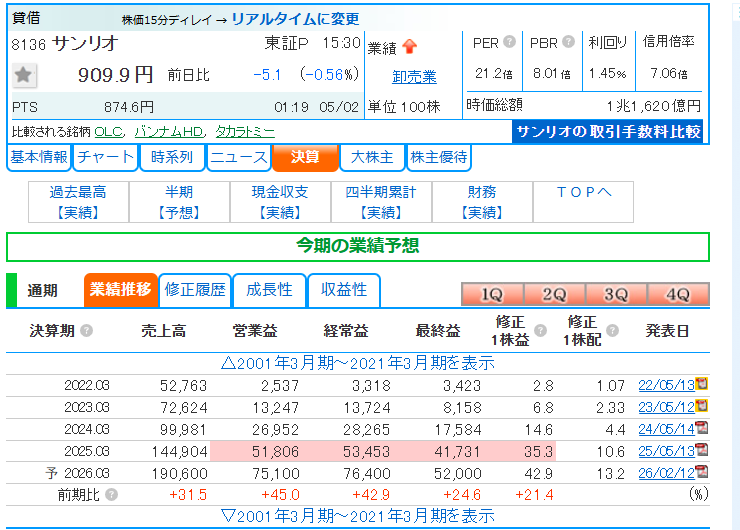Open the 修正1株配 help icon

612,330
